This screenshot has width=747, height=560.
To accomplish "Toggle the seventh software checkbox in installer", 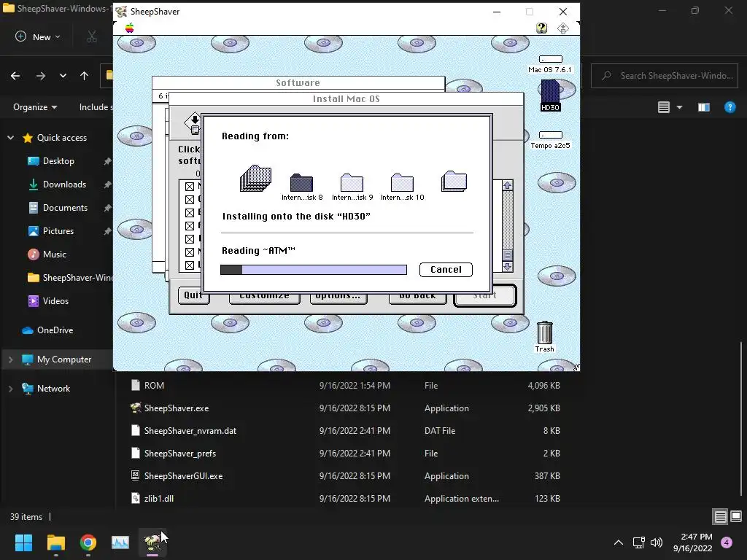I will tap(190, 265).
